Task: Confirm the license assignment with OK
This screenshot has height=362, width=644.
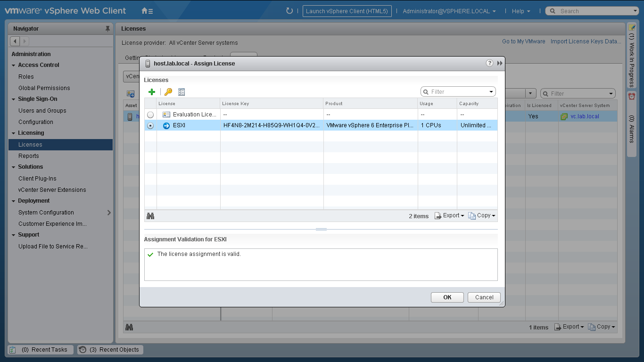Action: (x=447, y=297)
